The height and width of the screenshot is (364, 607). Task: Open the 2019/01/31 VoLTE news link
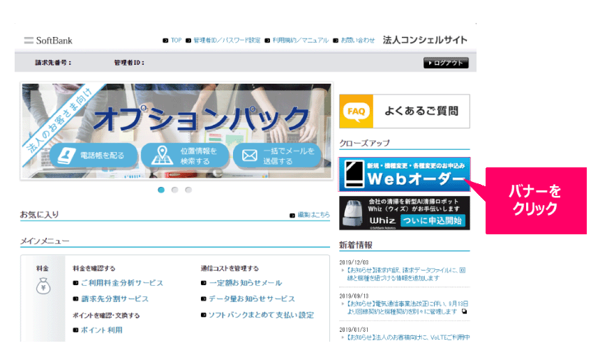[407, 338]
